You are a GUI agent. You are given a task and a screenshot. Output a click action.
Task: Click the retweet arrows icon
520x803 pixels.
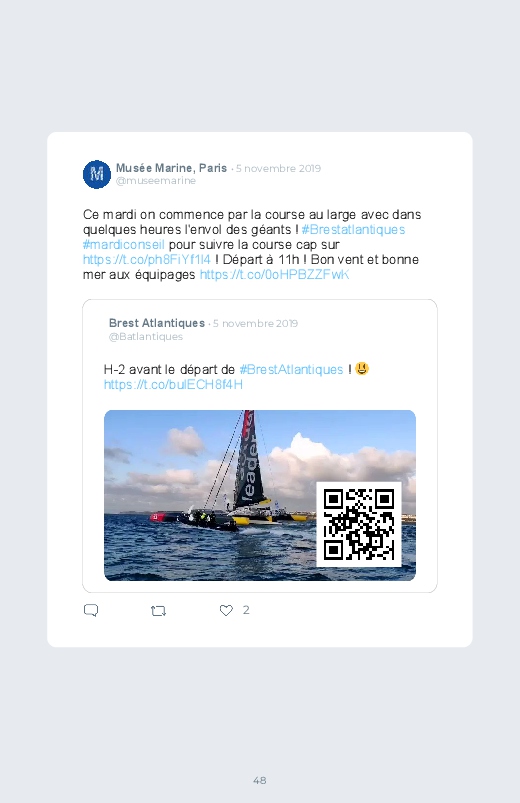coord(158,610)
